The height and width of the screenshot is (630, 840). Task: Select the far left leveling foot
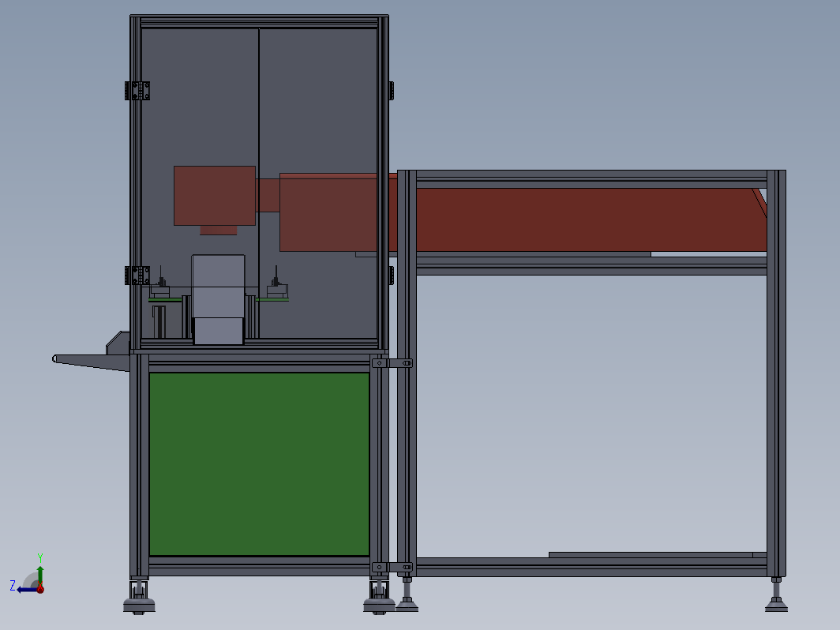coord(139,596)
